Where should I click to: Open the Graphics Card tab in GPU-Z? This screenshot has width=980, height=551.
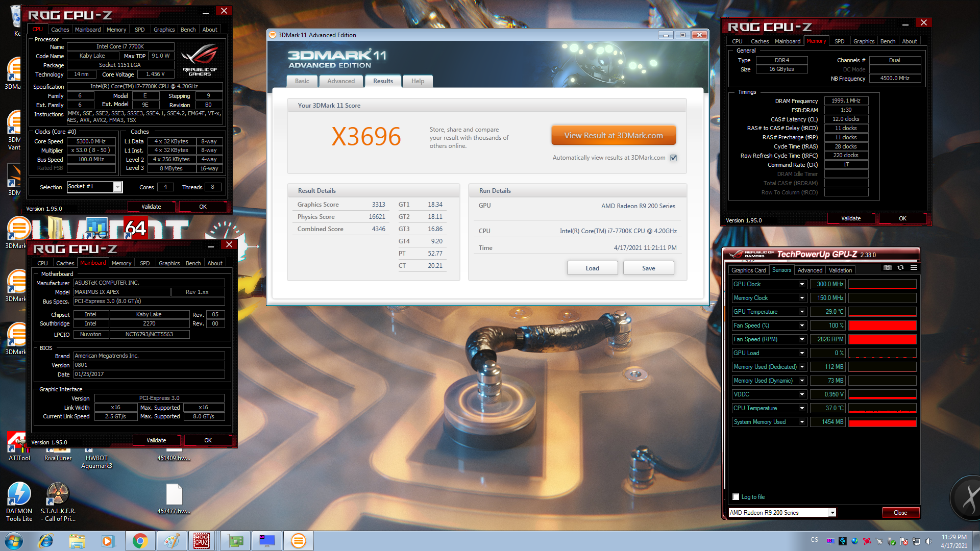[x=748, y=270]
